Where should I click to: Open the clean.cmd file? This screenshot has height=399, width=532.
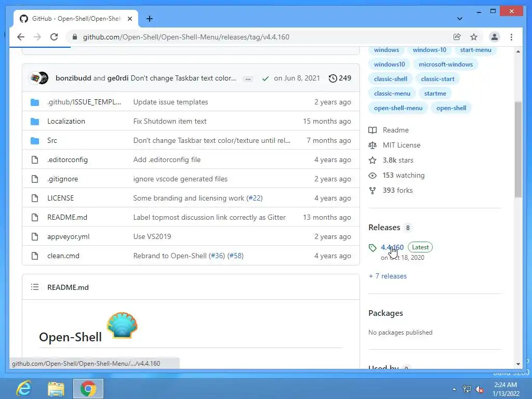[63, 256]
